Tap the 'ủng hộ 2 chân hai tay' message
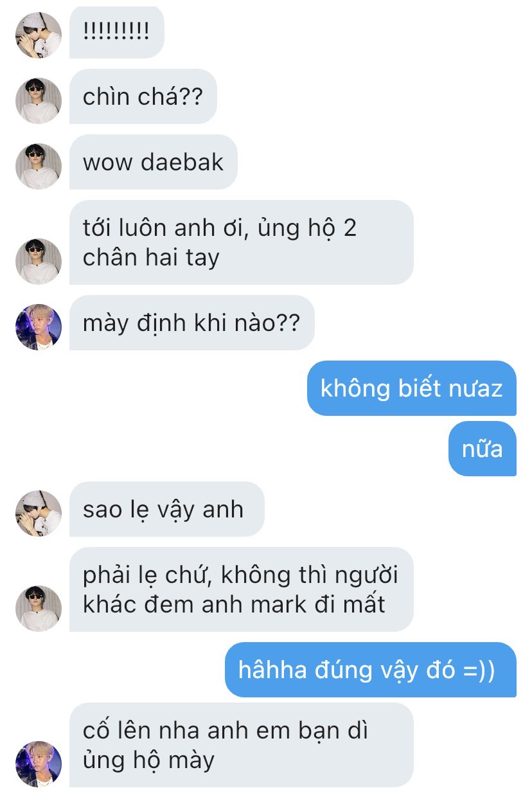Viewport: 532px width, 797px height. pyautogui.click(x=241, y=242)
